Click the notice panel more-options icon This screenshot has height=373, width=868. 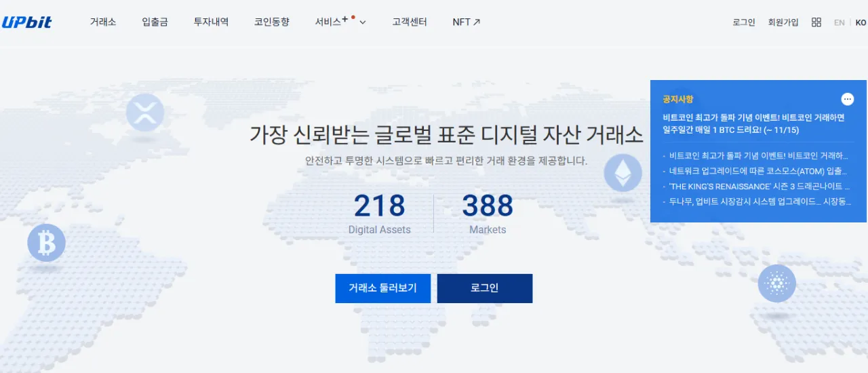pyautogui.click(x=847, y=99)
